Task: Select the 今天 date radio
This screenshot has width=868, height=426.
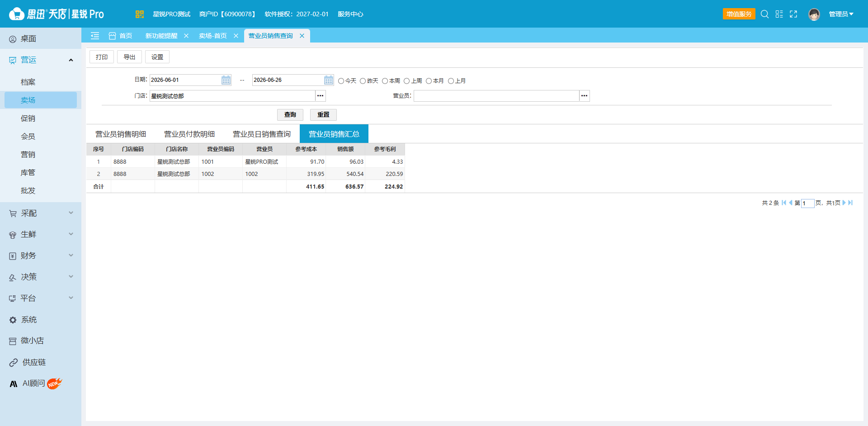Action: (341, 81)
